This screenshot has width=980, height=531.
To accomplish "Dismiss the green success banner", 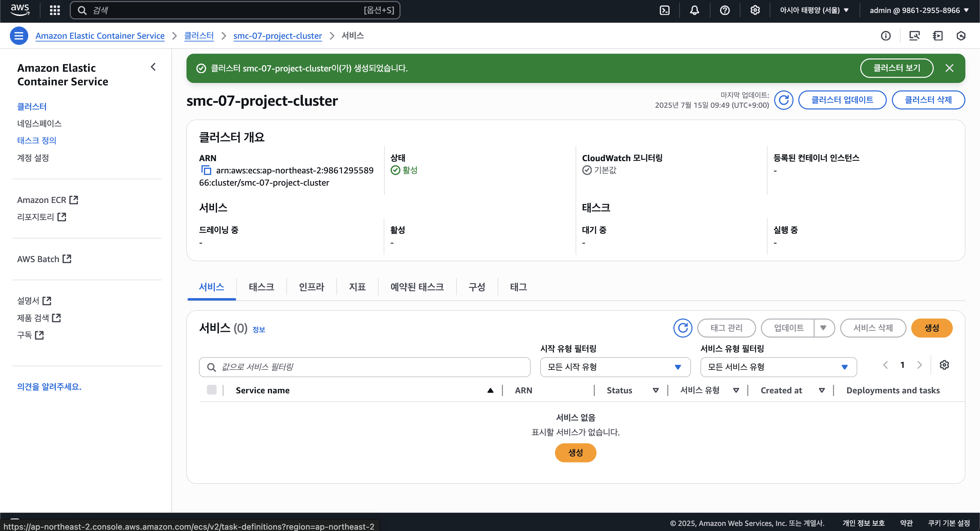I will [949, 68].
